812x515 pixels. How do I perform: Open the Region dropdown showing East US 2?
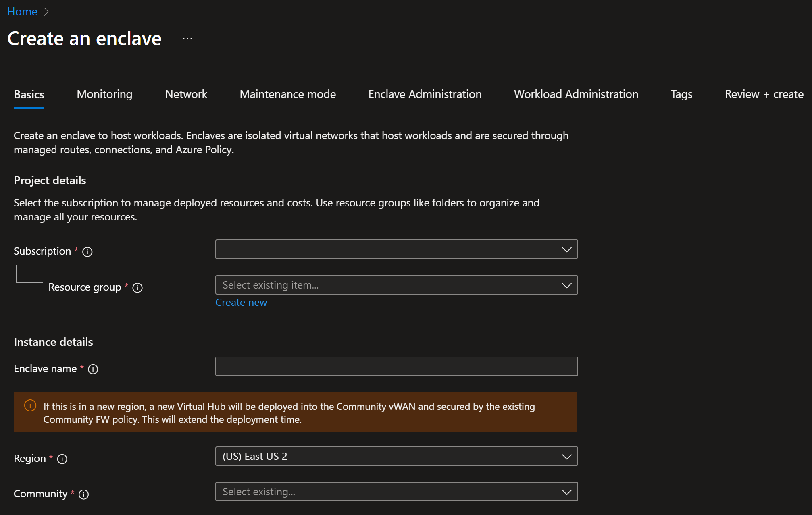pos(396,456)
